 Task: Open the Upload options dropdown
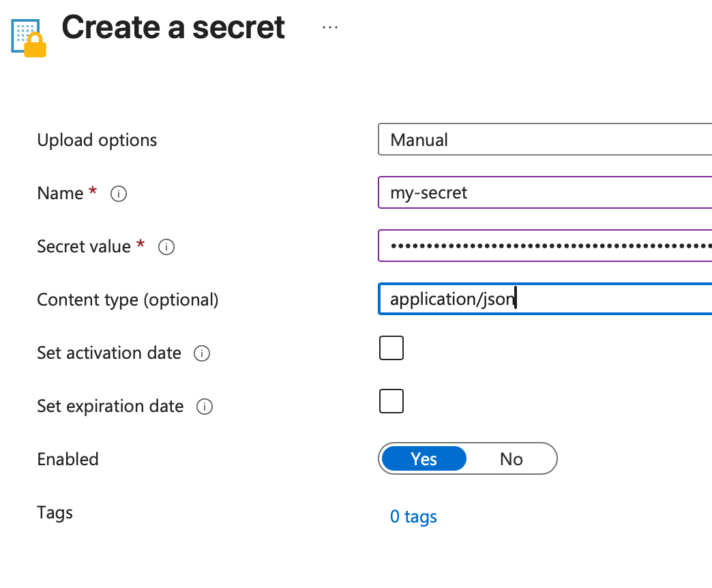coord(544,140)
